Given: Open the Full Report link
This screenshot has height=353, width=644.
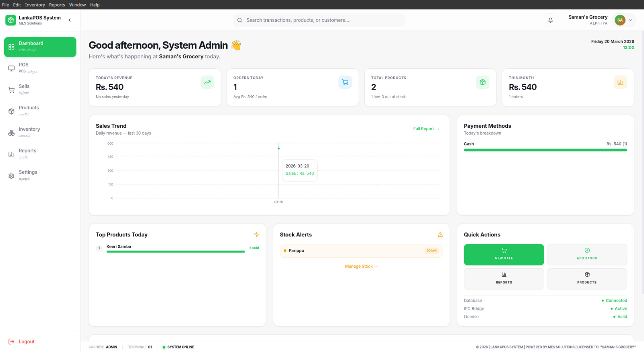Looking at the screenshot, I should point(426,129).
